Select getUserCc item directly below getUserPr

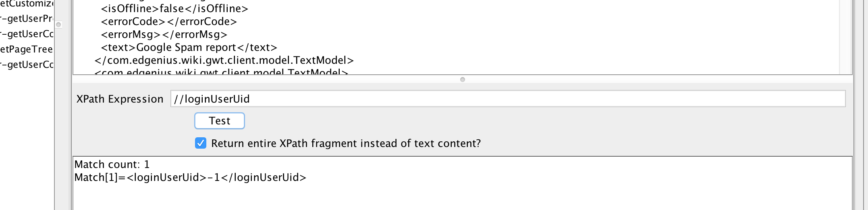pos(27,34)
